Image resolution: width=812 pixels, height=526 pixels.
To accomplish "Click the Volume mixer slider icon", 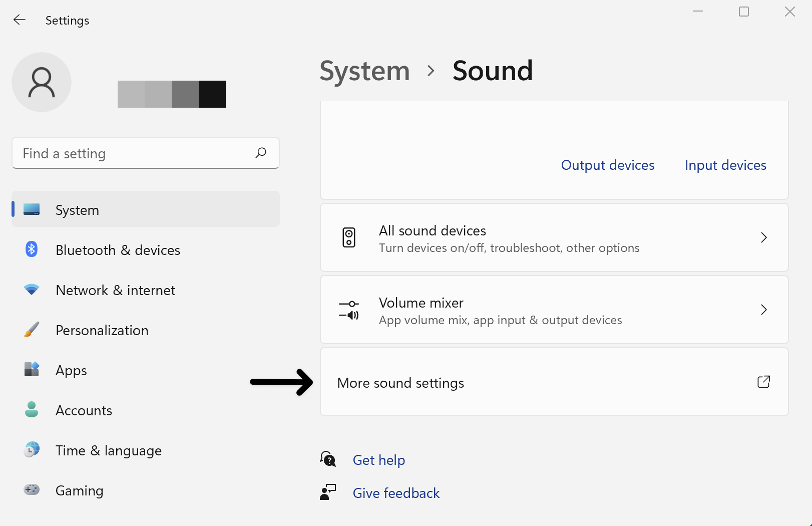I will (x=349, y=310).
